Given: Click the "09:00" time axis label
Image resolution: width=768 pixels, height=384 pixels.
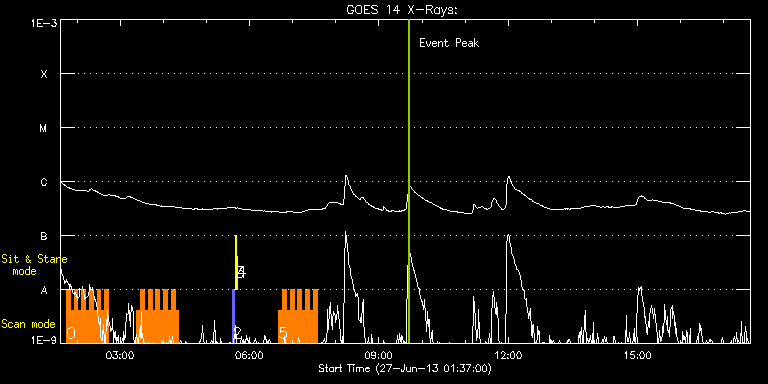Looking at the screenshot, I should pyautogui.click(x=378, y=355).
